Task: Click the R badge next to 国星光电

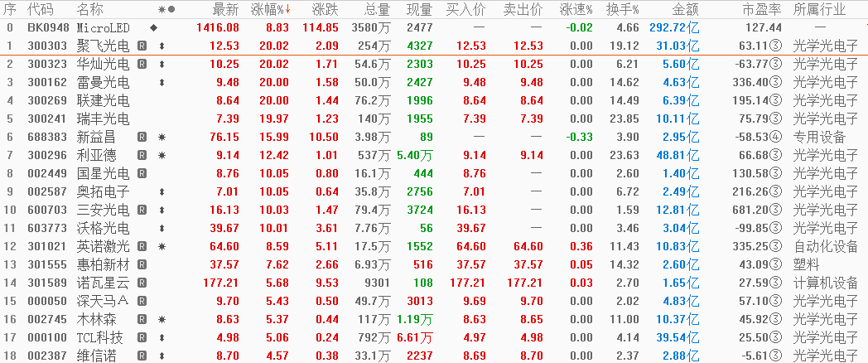Action: 142,173
